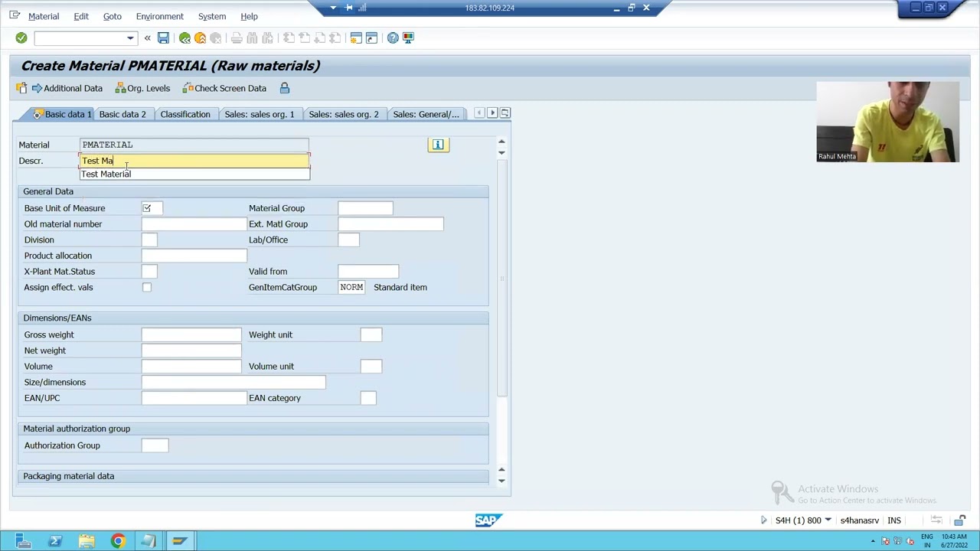Click the status bar padlock icon
Image resolution: width=980 pixels, height=551 pixels.
click(960, 520)
